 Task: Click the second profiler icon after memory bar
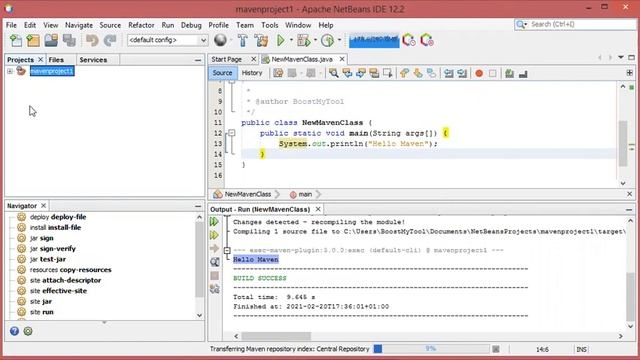[427, 40]
